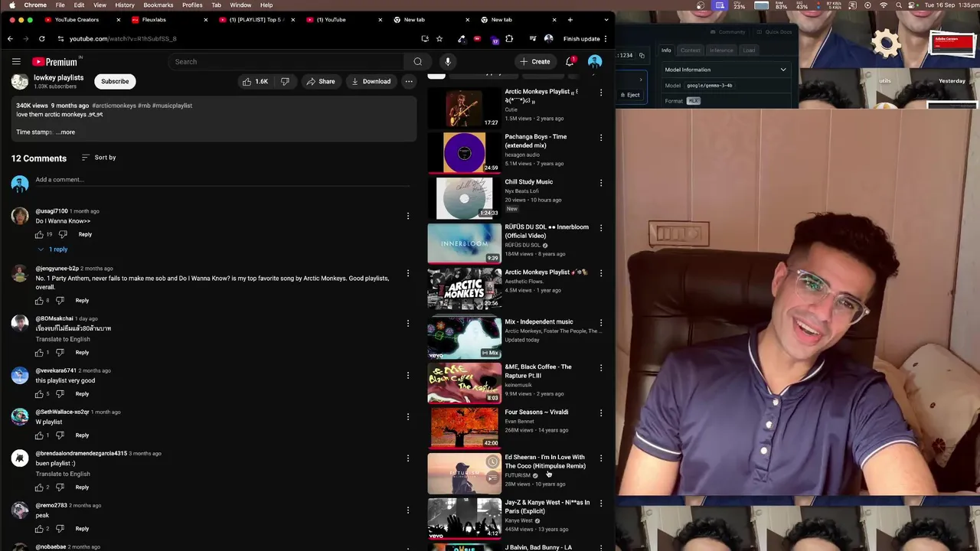The image size is (980, 551).
Task: Reload the current page
Action: click(41, 38)
